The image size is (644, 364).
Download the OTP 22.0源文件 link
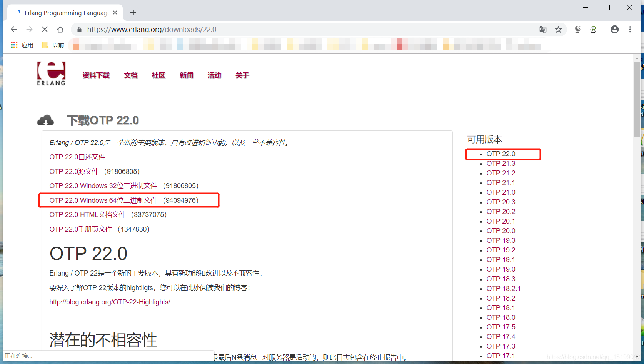pyautogui.click(x=74, y=172)
